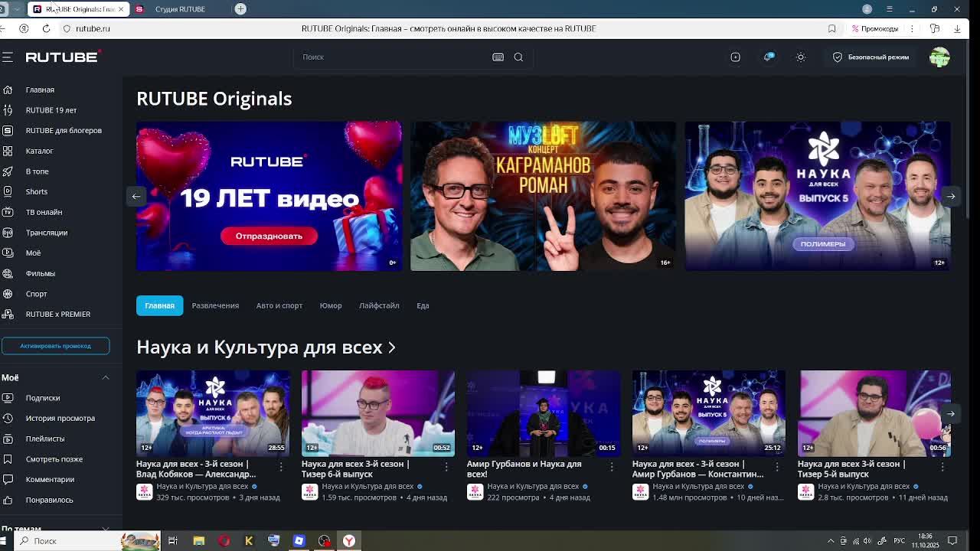The width and height of the screenshot is (980, 551).
Task: Select the Лайфстайл tab
Action: point(379,305)
